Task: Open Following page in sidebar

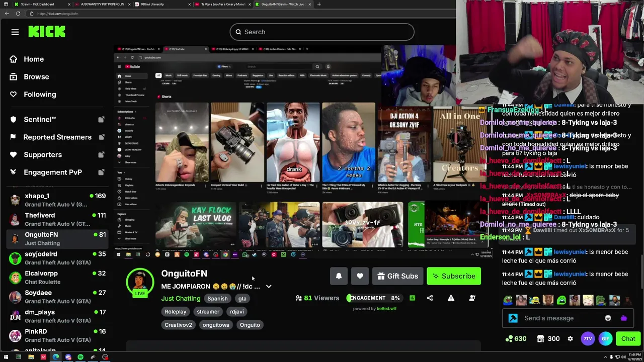Action: [x=40, y=95]
